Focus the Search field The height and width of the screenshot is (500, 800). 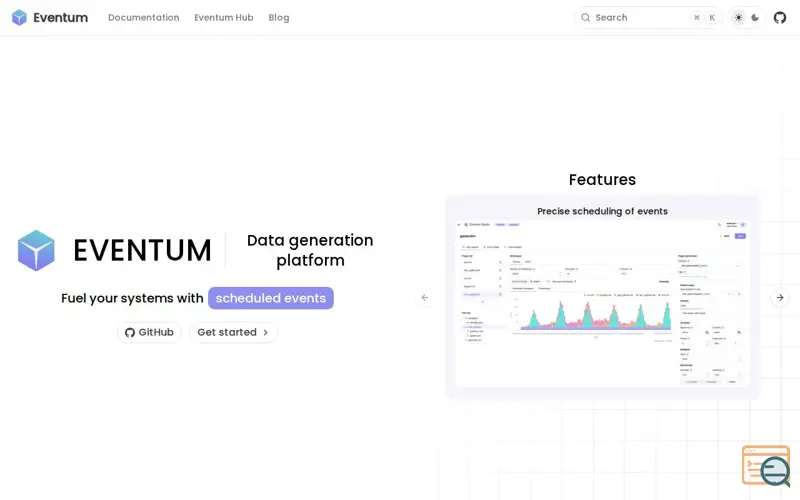click(648, 17)
